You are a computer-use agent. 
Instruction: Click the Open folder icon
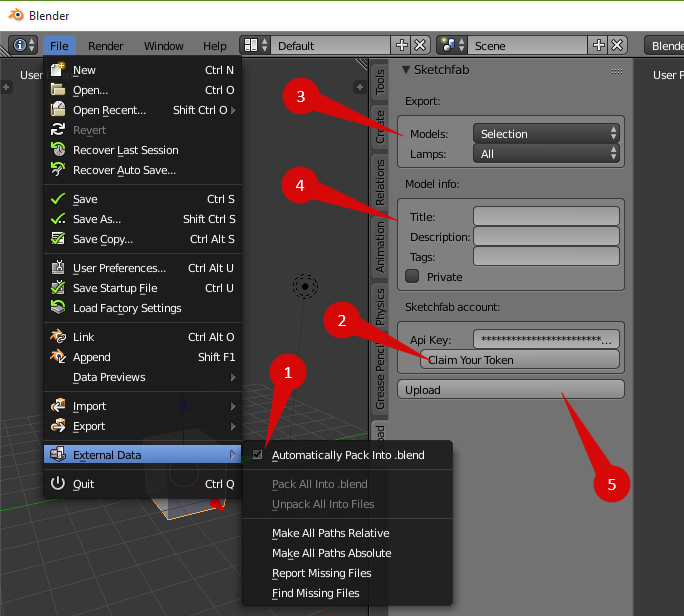pyautogui.click(x=58, y=89)
